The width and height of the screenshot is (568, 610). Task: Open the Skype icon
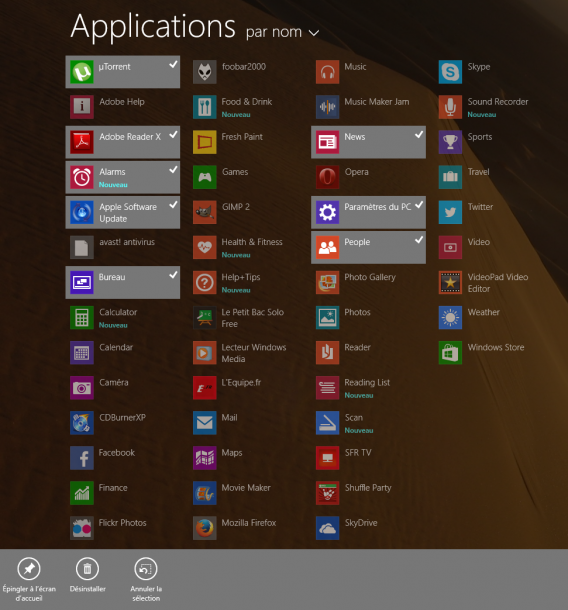[451, 72]
